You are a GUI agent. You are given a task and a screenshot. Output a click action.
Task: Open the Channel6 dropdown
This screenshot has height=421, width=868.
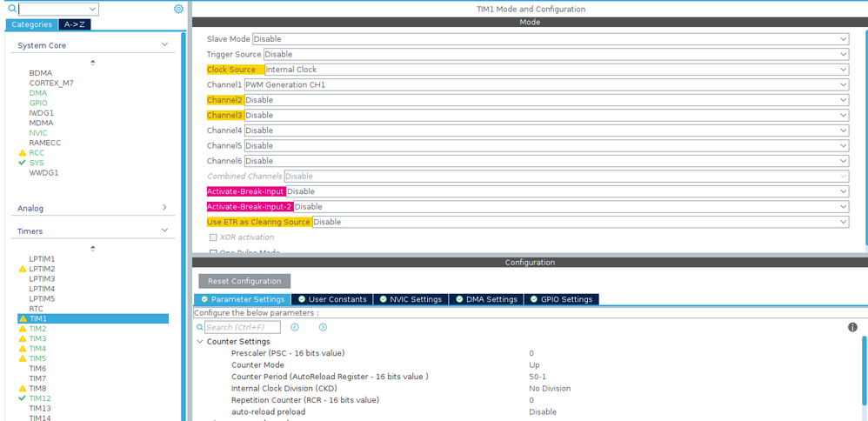pos(546,161)
